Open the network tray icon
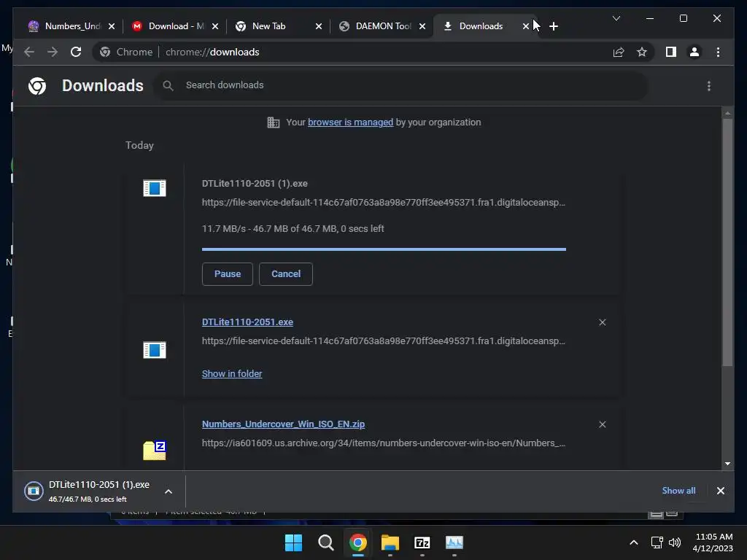Viewport: 747px width, 560px height. tap(657, 542)
